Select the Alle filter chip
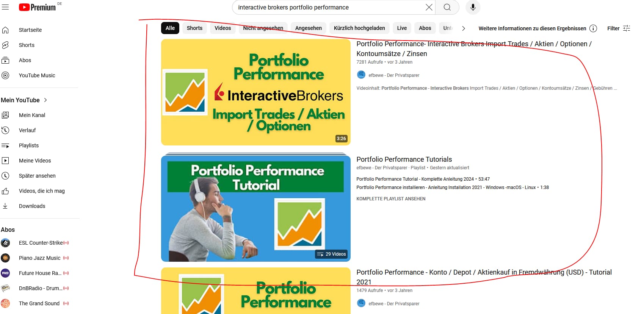 click(170, 28)
